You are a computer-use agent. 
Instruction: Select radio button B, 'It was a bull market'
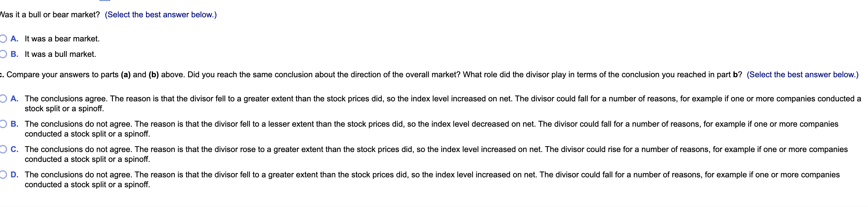pyautogui.click(x=3, y=53)
